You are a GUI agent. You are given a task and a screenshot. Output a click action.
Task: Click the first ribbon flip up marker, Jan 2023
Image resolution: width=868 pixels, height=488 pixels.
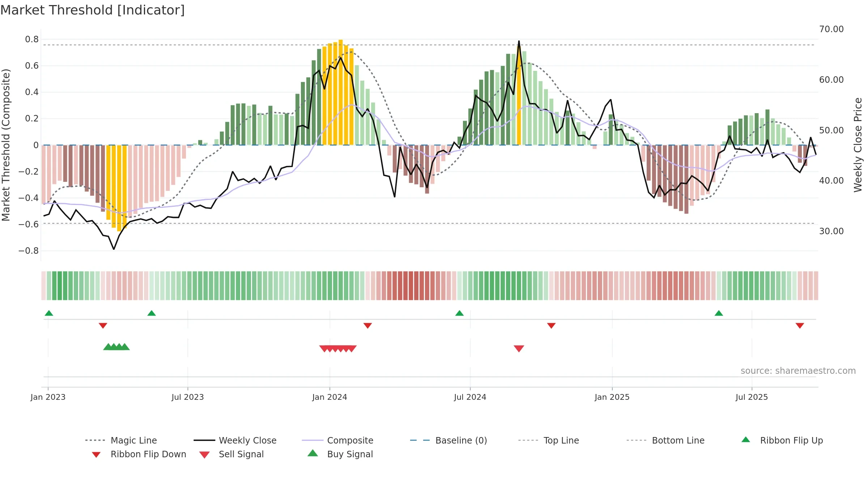point(49,313)
